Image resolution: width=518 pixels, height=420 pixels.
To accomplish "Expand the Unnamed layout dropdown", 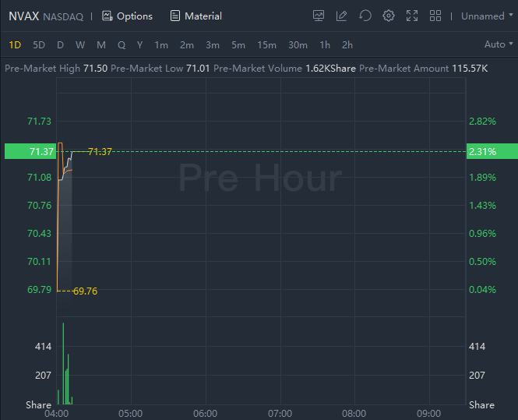I will click(487, 16).
